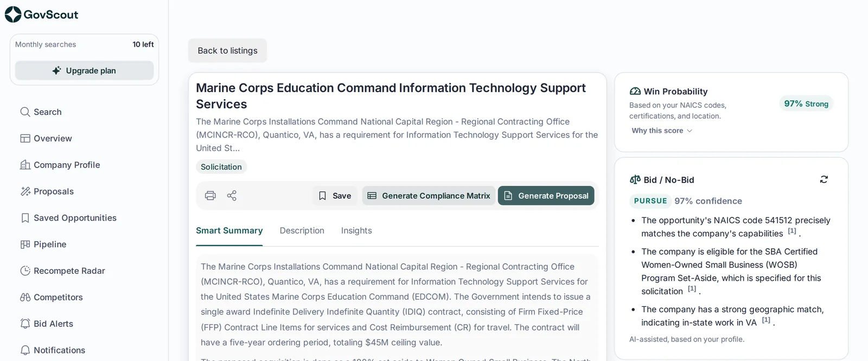
Task: Click the Win Probability gauge icon
Action: [x=635, y=92]
